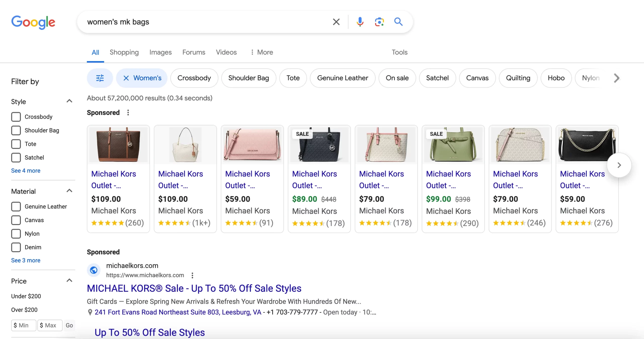Check the Denim material checkbox
This screenshot has width=644, height=339.
(x=16, y=247)
